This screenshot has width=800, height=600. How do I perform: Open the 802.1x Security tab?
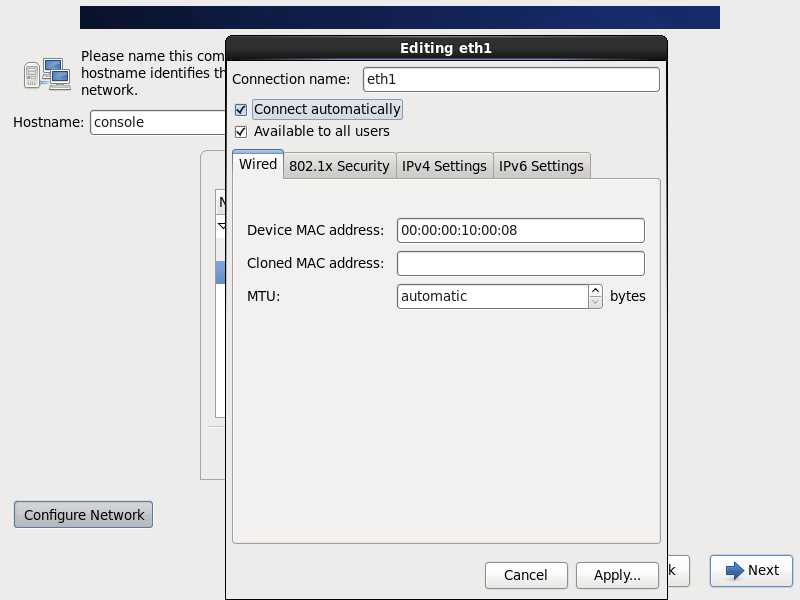coord(339,166)
